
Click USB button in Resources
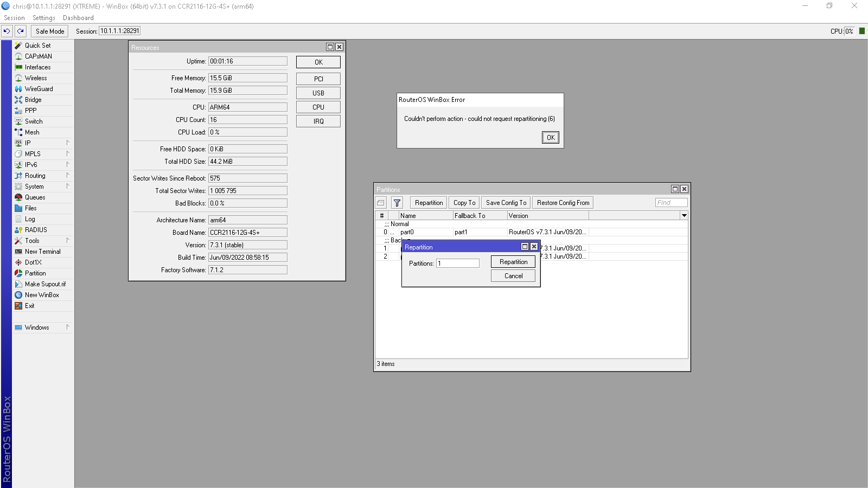coord(318,93)
